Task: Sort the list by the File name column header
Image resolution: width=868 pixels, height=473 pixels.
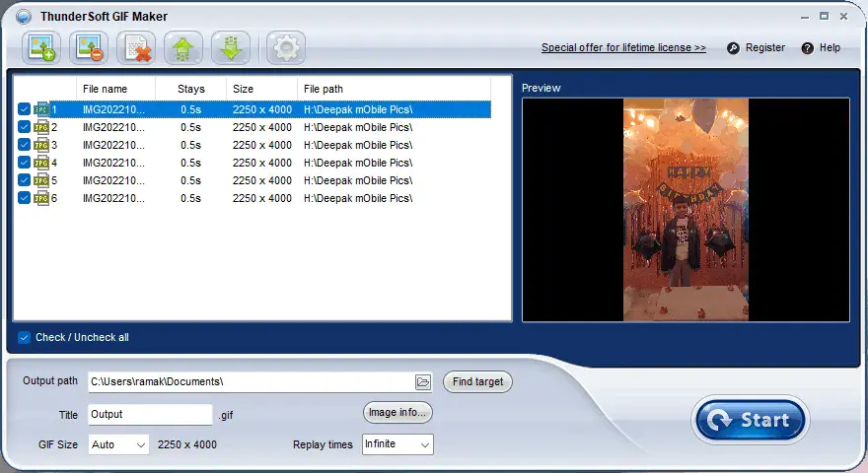Action: [x=114, y=89]
